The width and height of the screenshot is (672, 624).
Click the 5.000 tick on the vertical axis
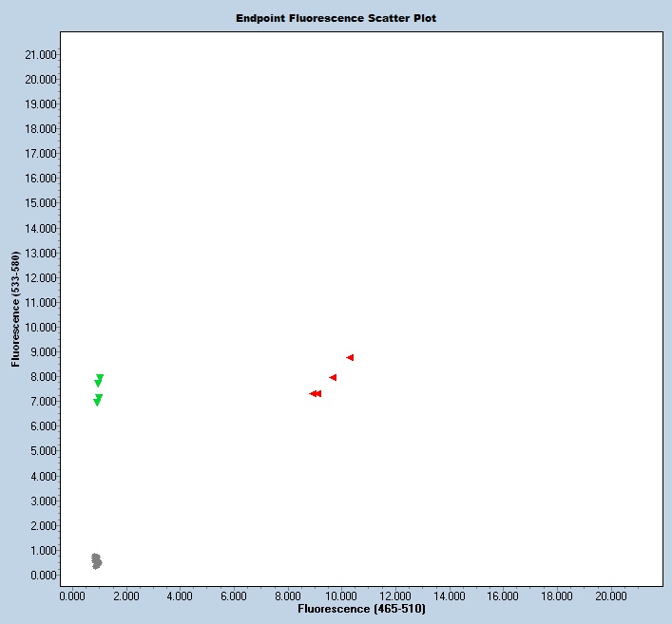tap(42, 451)
